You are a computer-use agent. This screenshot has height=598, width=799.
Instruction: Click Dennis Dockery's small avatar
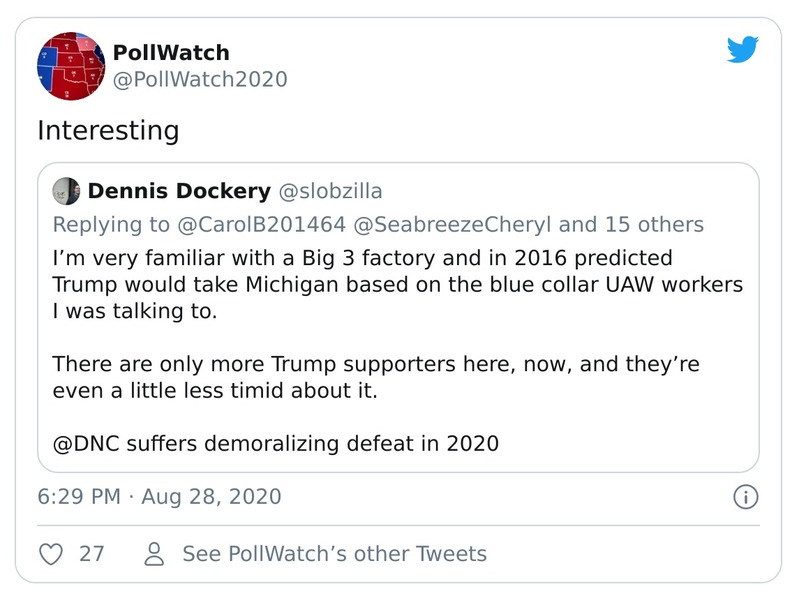pos(67,191)
